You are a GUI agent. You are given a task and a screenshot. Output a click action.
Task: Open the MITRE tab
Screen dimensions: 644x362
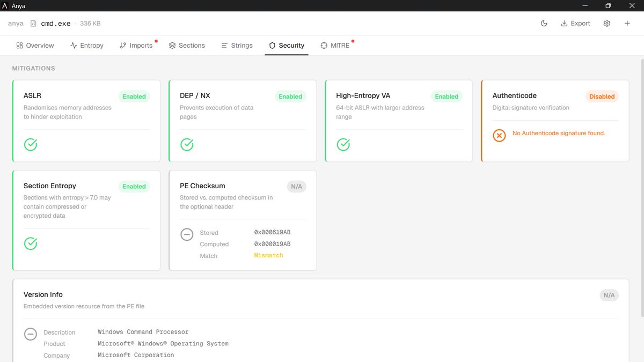pos(335,46)
